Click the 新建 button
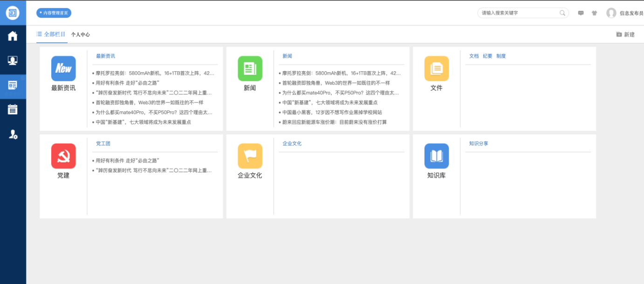This screenshot has height=284, width=644. tap(625, 34)
